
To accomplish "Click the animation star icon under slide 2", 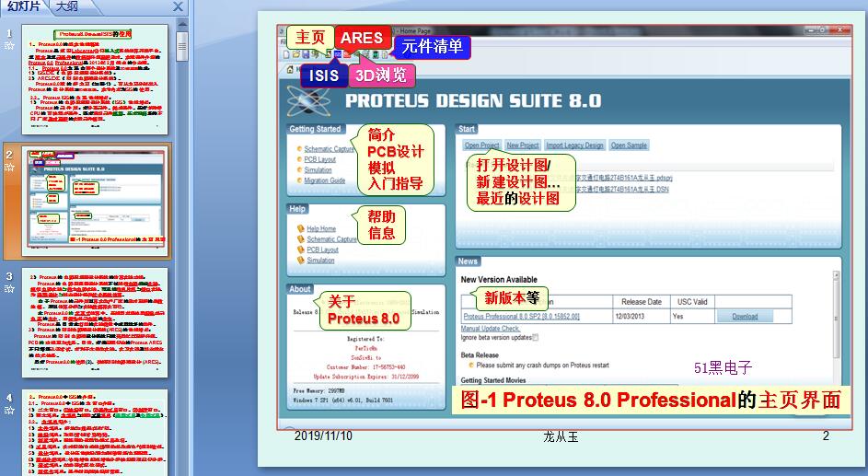I will [9, 168].
